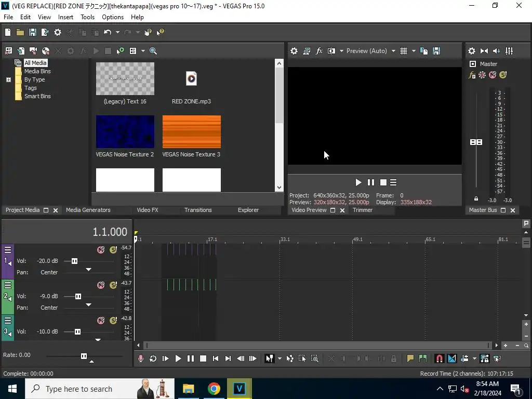The width and height of the screenshot is (532, 399).
Task: Open Video Preview properties gear icon
Action: point(294,51)
